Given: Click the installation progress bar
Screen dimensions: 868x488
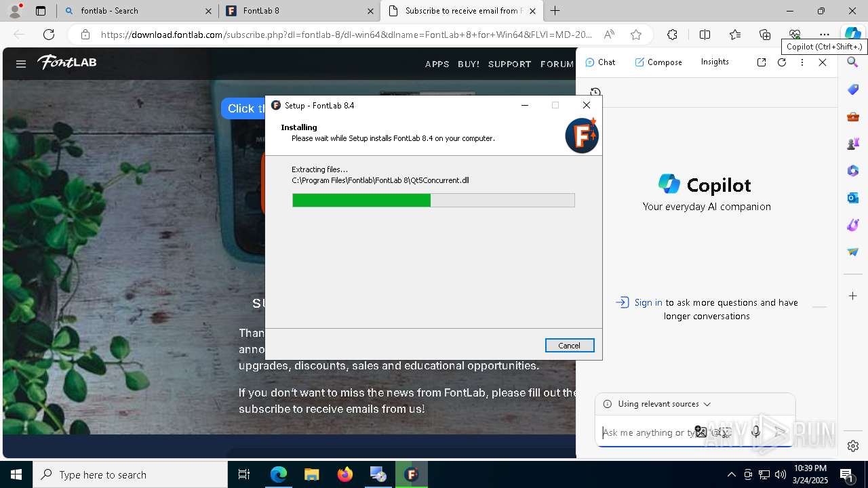Looking at the screenshot, I should pos(433,200).
